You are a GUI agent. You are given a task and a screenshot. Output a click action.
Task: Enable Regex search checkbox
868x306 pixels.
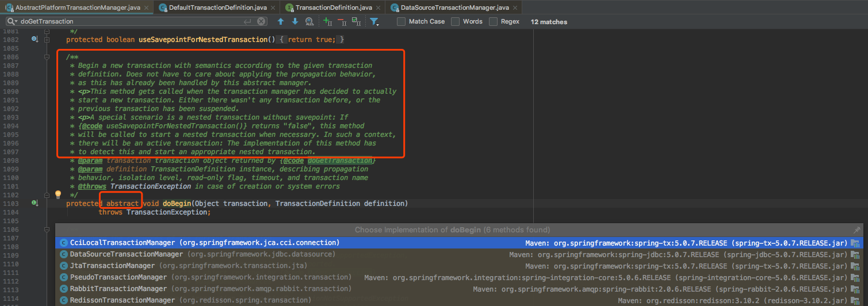494,21
